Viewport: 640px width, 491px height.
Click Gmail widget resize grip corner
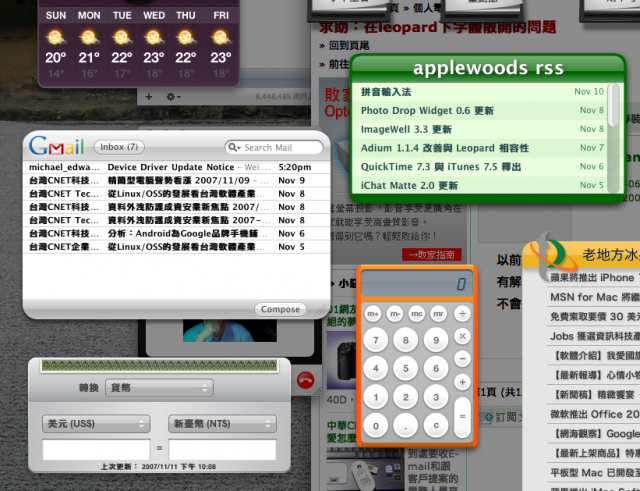pyautogui.click(x=321, y=310)
